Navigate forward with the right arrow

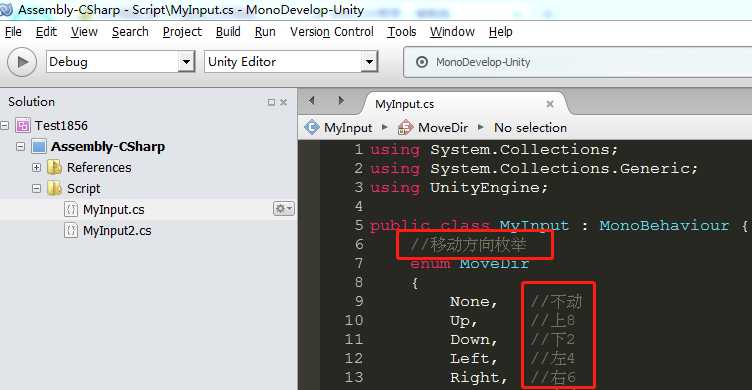point(341,100)
